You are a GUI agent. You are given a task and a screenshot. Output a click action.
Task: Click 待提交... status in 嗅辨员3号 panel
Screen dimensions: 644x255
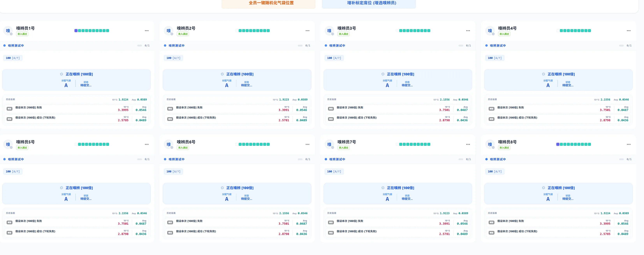tap(407, 85)
